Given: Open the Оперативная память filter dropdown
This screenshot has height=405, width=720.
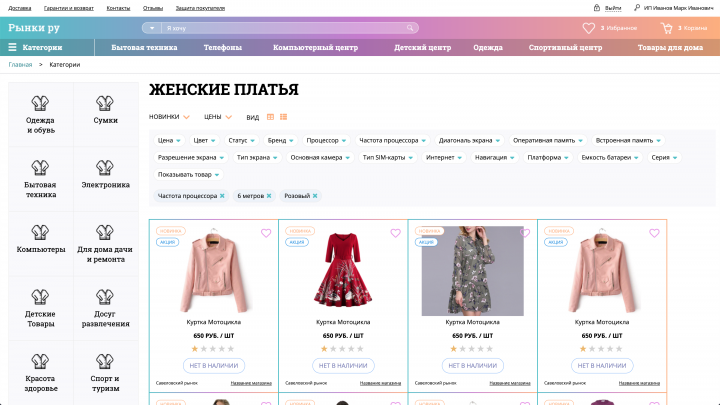Looking at the screenshot, I should 548,141.
